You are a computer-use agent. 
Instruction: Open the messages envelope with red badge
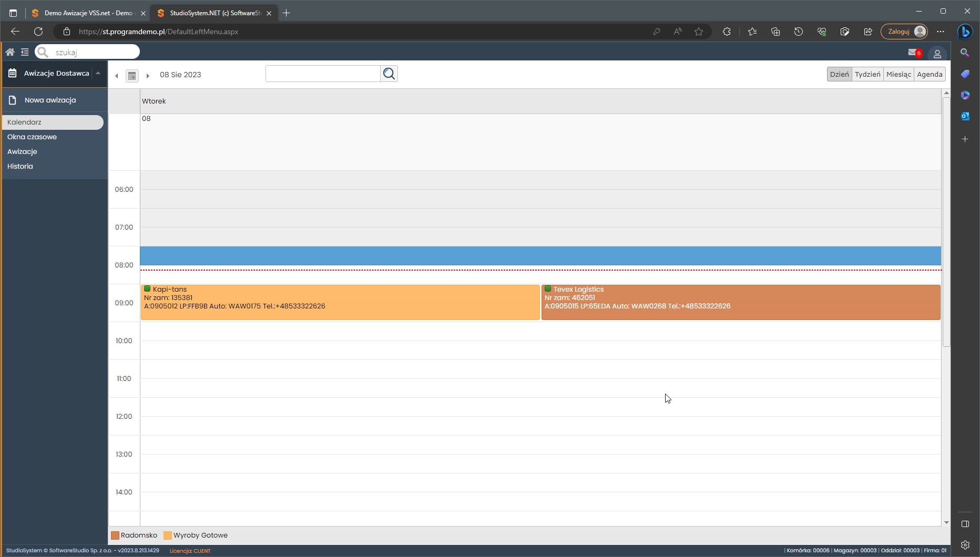[x=913, y=53]
